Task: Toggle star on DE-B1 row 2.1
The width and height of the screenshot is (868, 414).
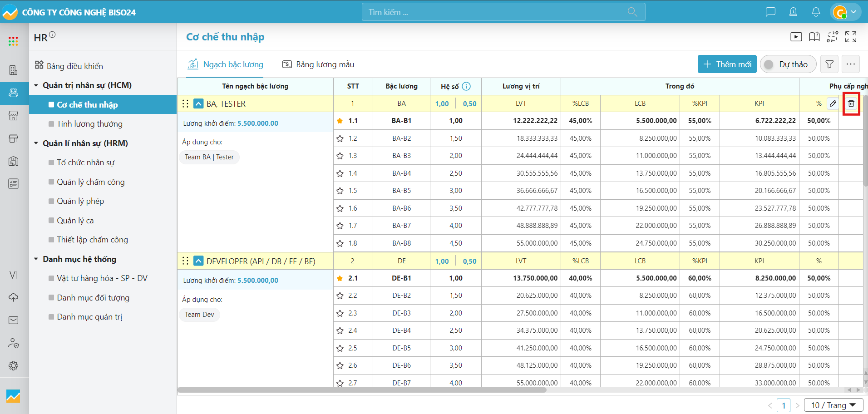Action: pyautogui.click(x=340, y=278)
